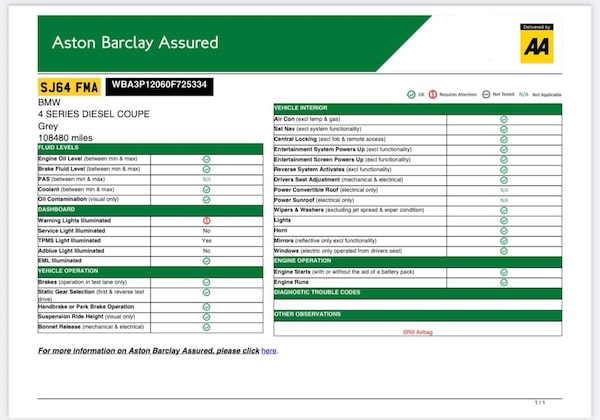This screenshot has height=420, width=600.
Task: Click the Fluid Levels section header
Action: point(60,148)
